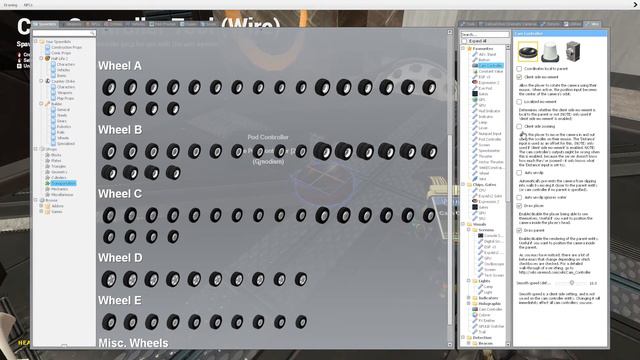The height and width of the screenshot is (360, 640).
Task: Choose the grey box camera model
Action: click(573, 52)
